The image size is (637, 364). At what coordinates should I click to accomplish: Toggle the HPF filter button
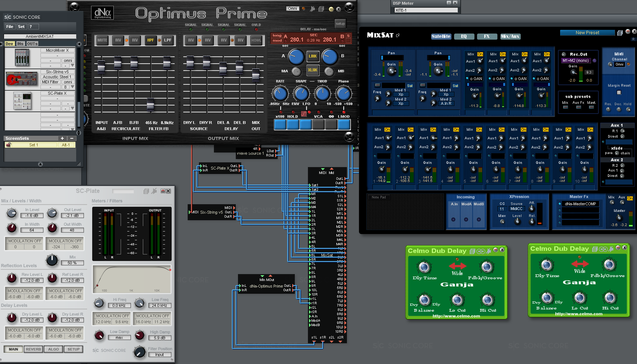tap(151, 40)
